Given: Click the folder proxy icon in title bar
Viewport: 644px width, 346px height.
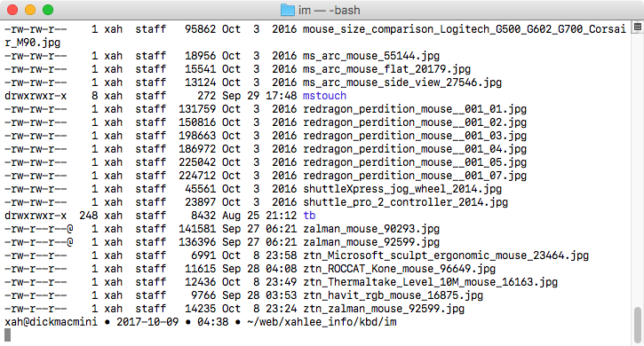Looking at the screenshot, I should [x=288, y=10].
